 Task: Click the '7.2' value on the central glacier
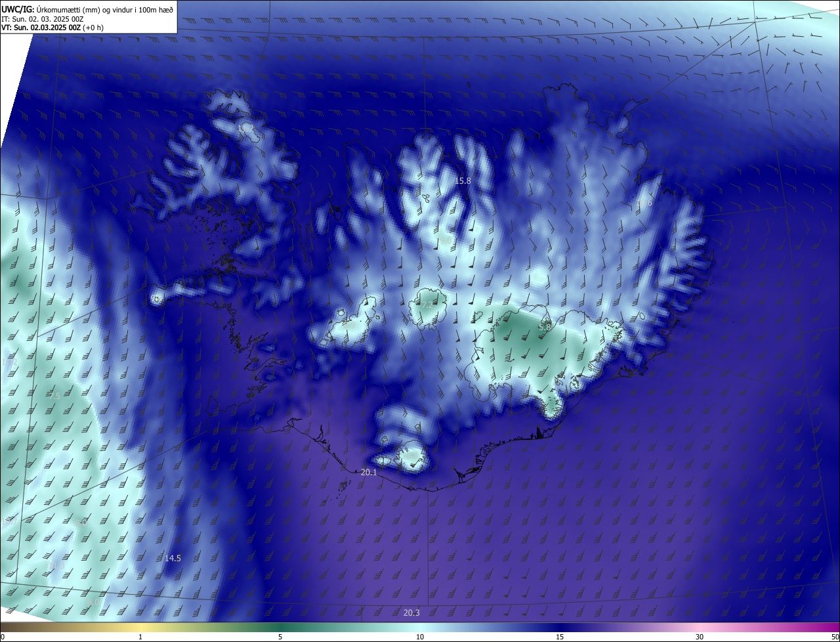coord(427,305)
